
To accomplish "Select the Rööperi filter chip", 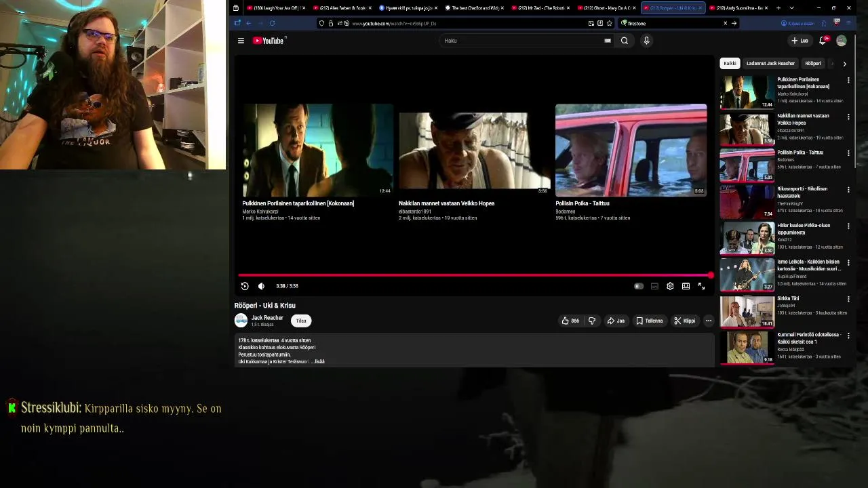I will pyautogui.click(x=813, y=64).
